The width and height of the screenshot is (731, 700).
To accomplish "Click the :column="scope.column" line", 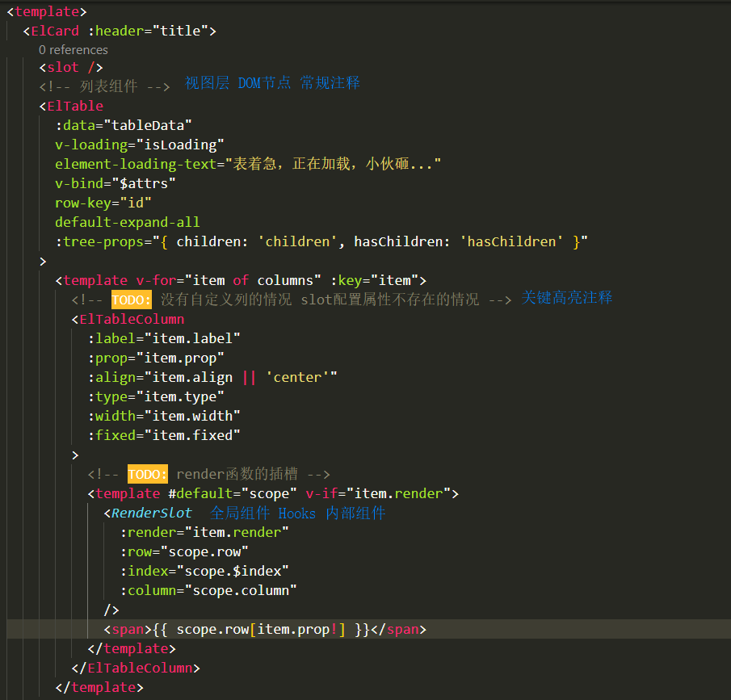I will [x=208, y=590].
